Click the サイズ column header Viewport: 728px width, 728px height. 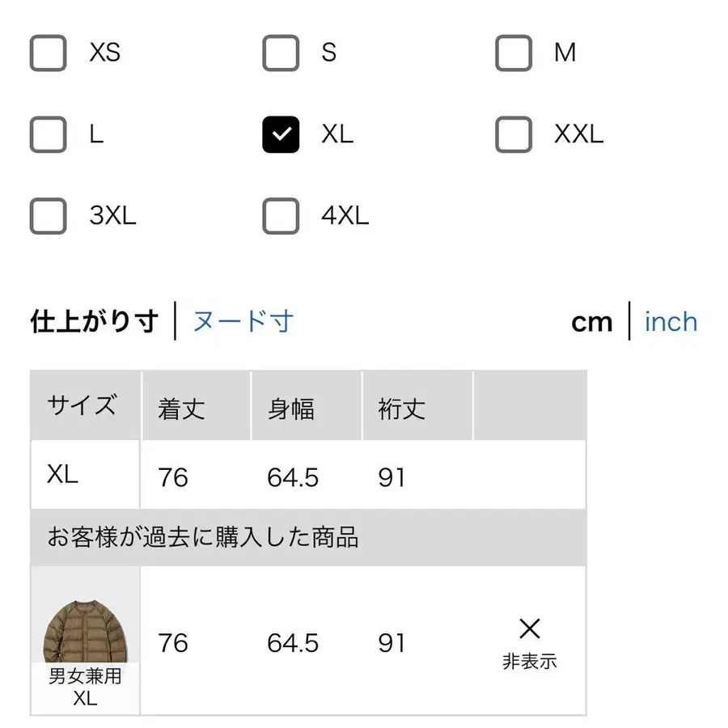click(x=83, y=405)
